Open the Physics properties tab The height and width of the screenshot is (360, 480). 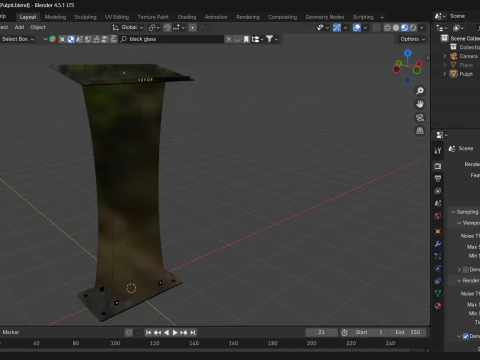tap(438, 268)
